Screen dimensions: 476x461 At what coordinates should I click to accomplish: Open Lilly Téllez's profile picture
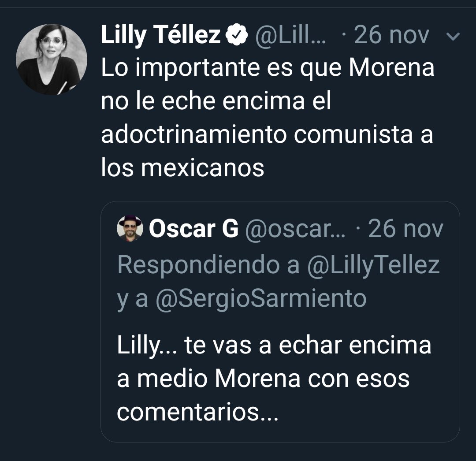(x=52, y=59)
